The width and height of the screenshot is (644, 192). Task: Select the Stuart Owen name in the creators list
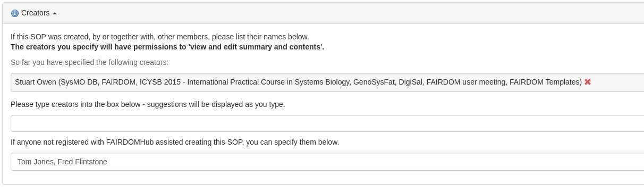(36, 82)
